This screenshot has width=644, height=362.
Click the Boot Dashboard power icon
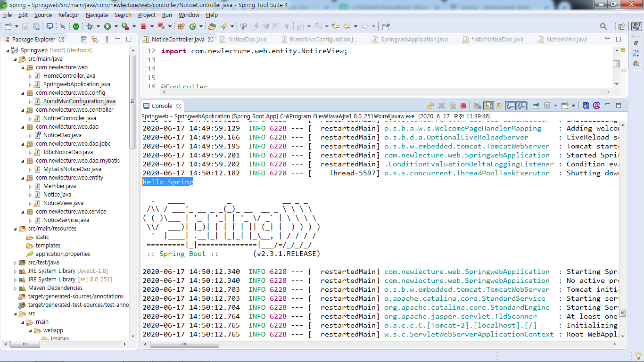coord(76,26)
